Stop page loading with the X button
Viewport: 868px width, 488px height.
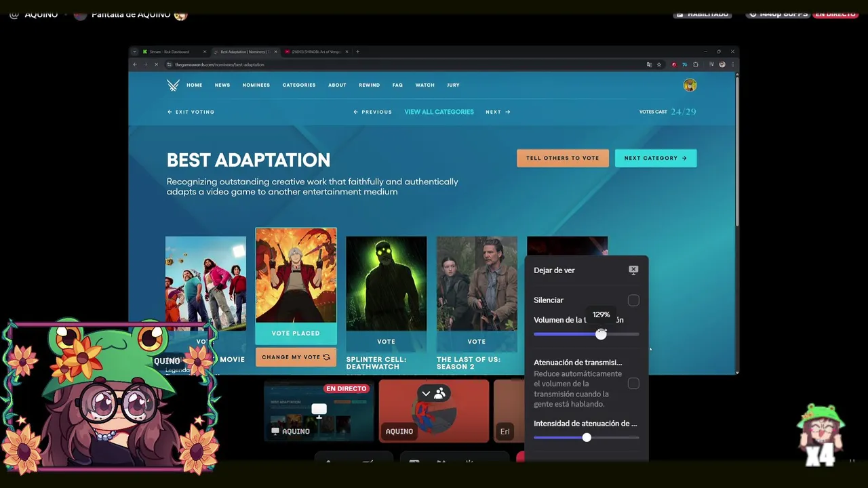[x=156, y=64]
